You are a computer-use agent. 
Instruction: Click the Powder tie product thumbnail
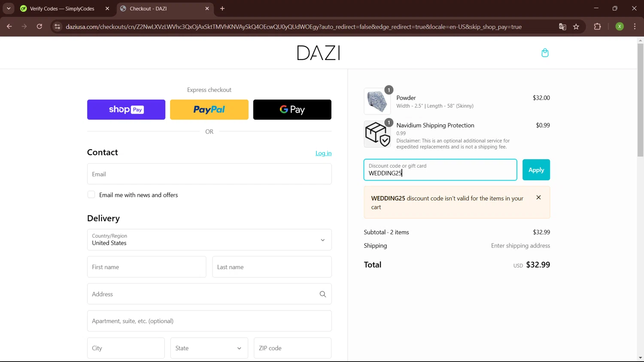(x=377, y=101)
